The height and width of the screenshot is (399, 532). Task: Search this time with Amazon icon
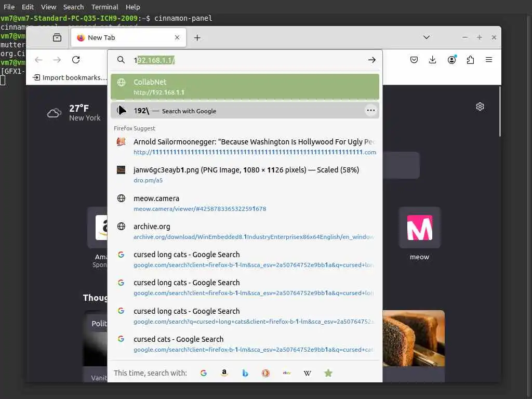point(224,373)
